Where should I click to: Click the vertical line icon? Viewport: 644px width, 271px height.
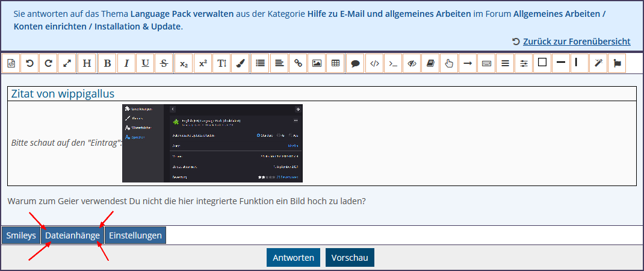(x=580, y=63)
